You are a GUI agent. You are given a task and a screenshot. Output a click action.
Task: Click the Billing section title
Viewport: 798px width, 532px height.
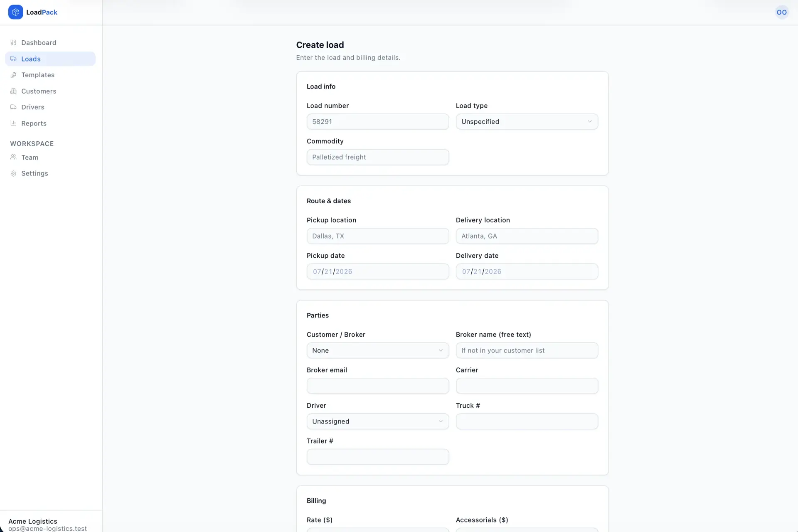(316, 500)
